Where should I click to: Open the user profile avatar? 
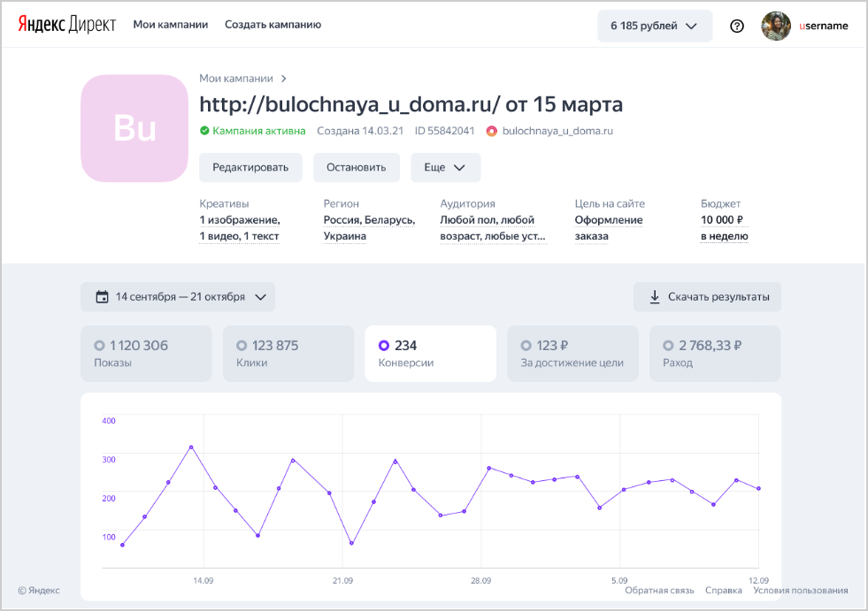click(x=776, y=26)
